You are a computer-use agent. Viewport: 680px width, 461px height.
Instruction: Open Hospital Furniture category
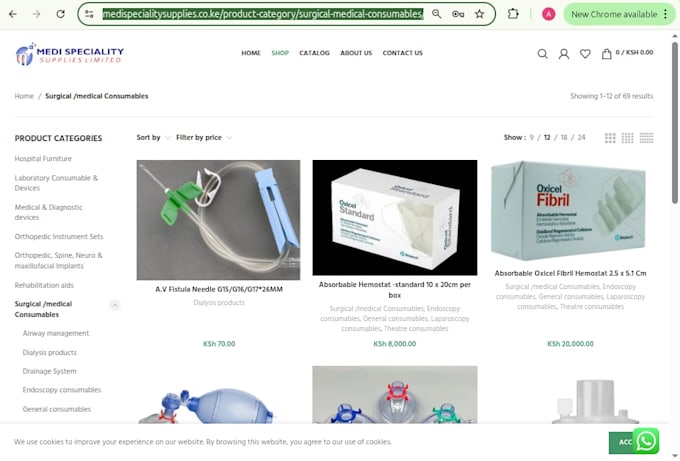pos(43,159)
